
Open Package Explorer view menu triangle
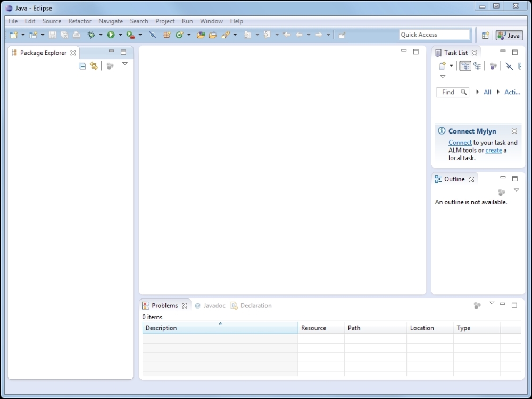(125, 63)
